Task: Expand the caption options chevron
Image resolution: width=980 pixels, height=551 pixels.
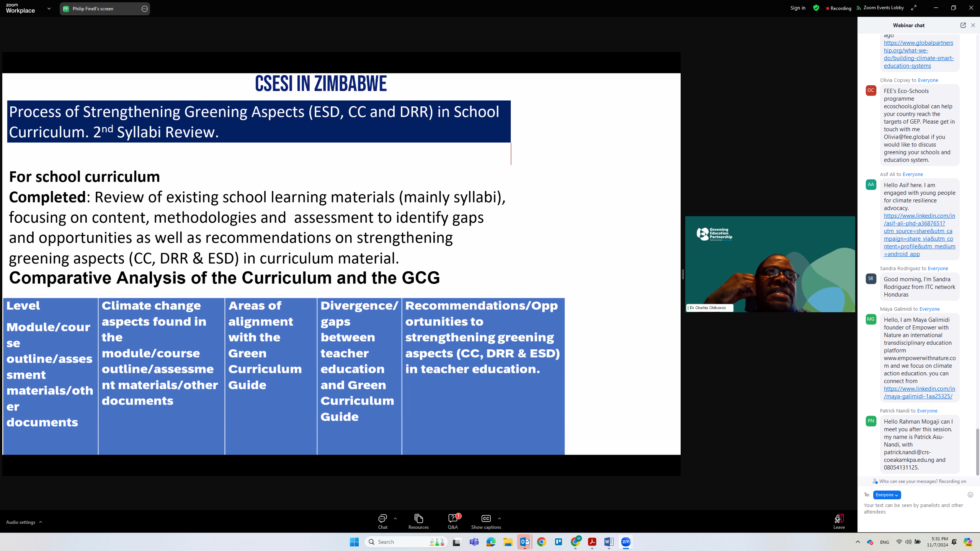Action: pos(500,519)
